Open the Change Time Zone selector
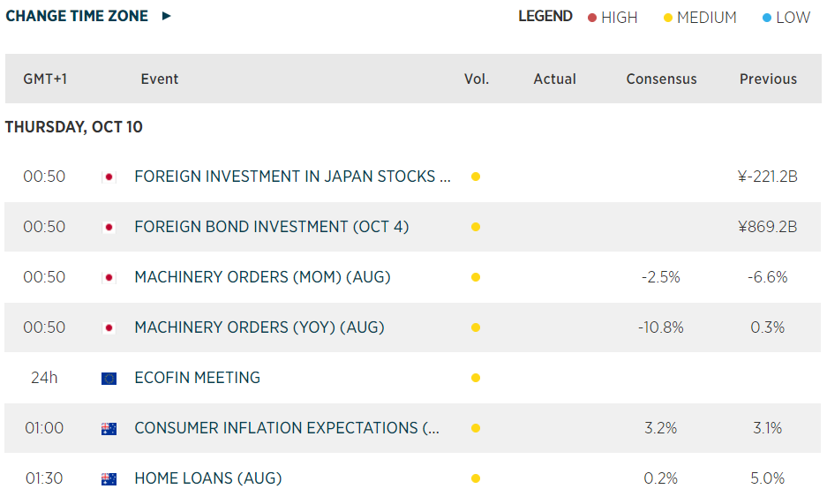 pos(77,16)
